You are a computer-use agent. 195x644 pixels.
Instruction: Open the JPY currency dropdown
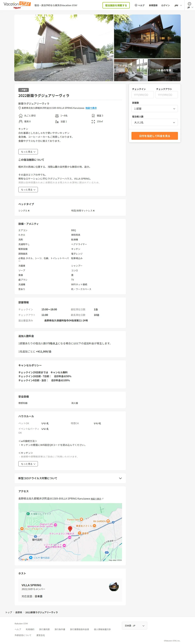[x=178, y=5]
